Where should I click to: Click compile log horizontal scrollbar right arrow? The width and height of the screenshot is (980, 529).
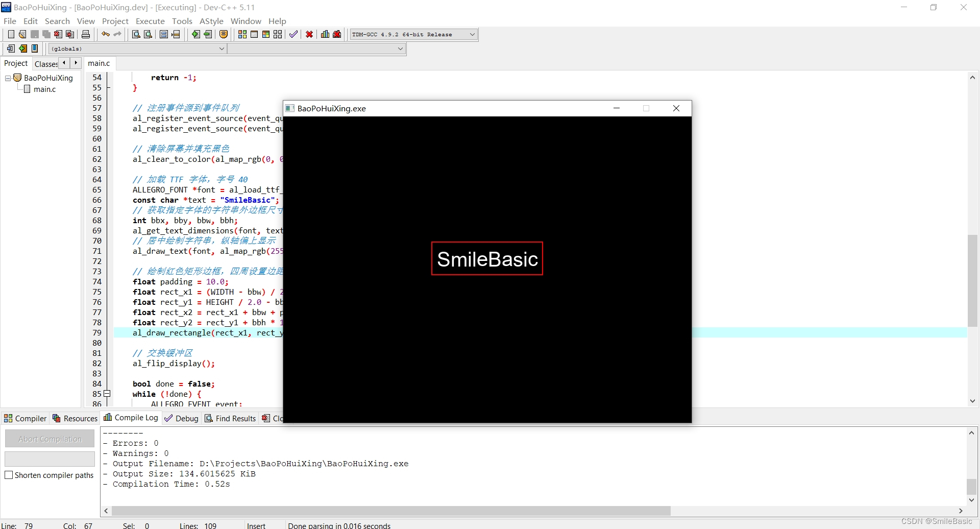(x=961, y=511)
